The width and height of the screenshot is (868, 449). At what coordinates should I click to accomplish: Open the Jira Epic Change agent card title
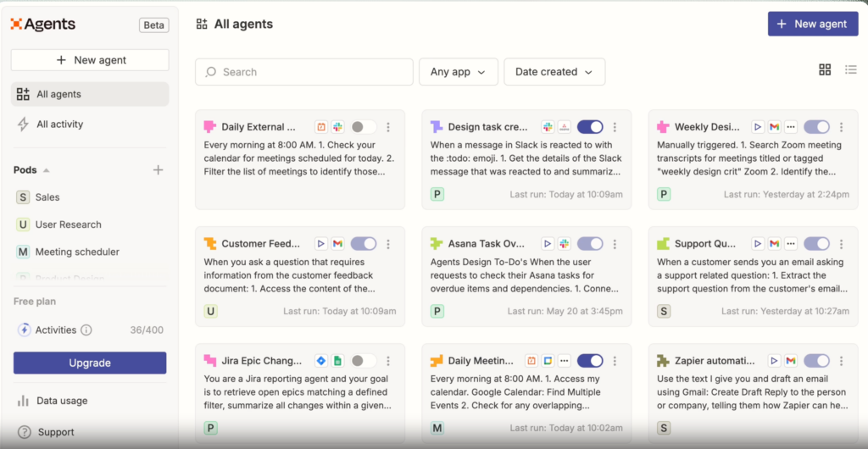(262, 361)
